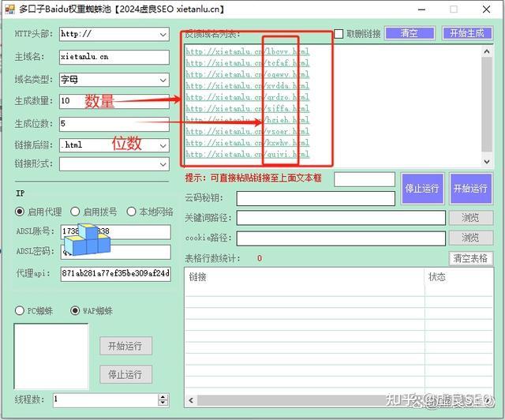The height and width of the screenshot is (420, 505).
Task: Click the table's horizontal scrollbar left arrow
Action: pyautogui.click(x=191, y=401)
